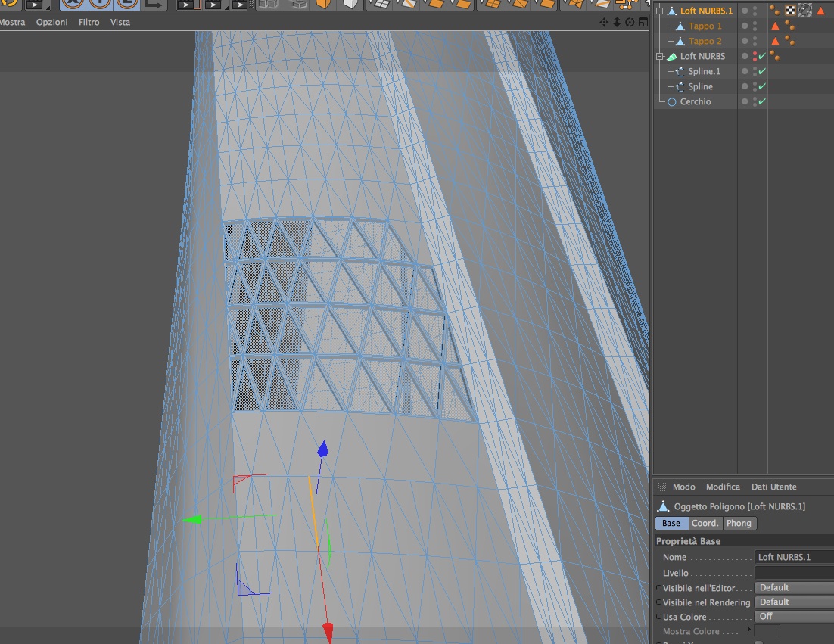
Task: Select the Spline object in hierarchy
Action: point(700,86)
